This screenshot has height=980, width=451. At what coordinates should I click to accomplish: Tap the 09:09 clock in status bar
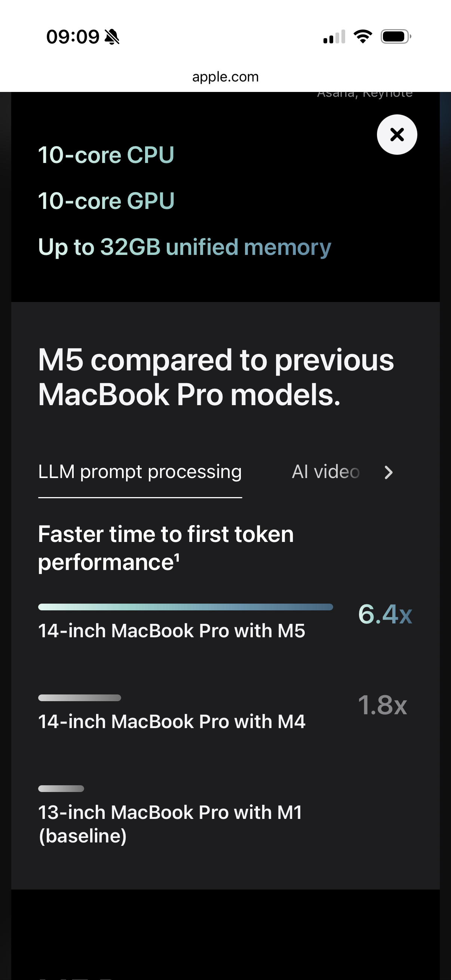pyautogui.click(x=72, y=37)
